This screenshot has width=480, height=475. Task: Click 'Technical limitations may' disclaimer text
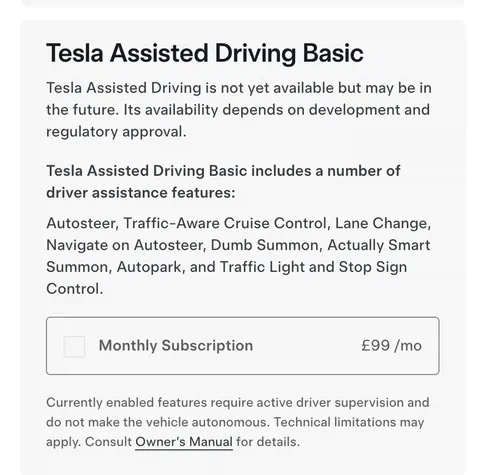349,422
